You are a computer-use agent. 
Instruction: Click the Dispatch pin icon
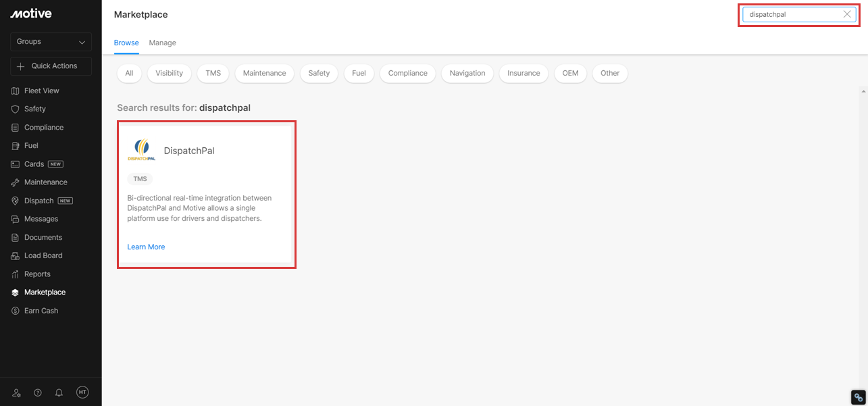[16, 201]
